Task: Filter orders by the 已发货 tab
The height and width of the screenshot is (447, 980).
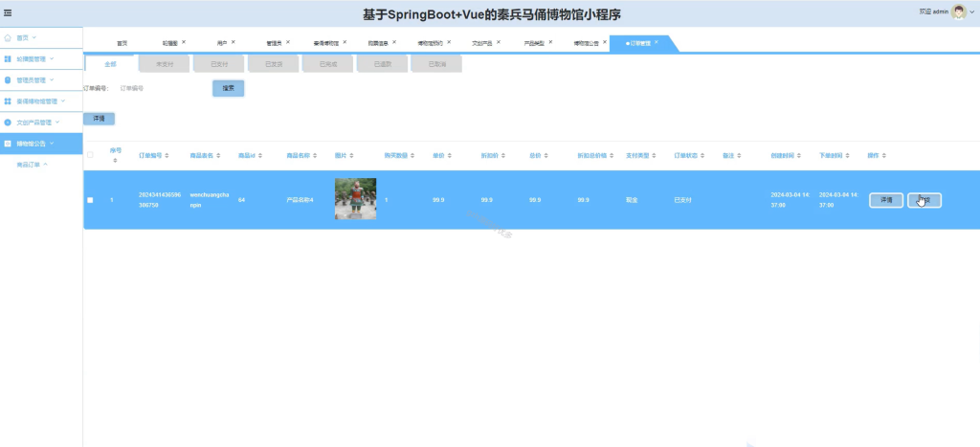Action: click(274, 64)
